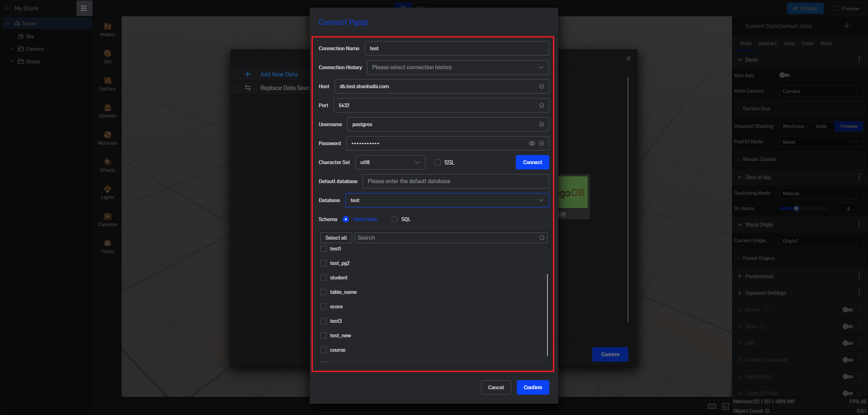This screenshot has height=415, width=868.
Task: Open the Lights library icon
Action: [x=108, y=189]
